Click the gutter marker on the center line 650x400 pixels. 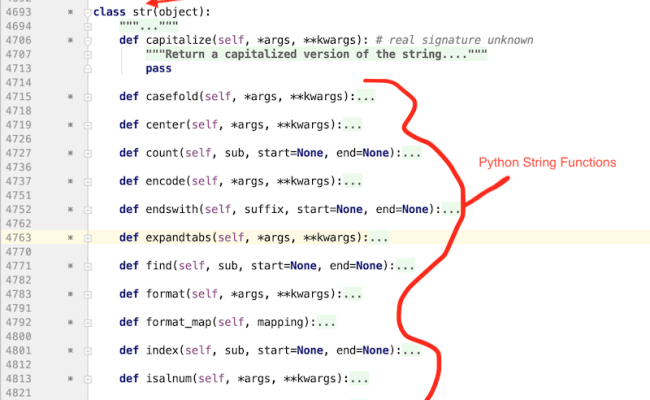click(70, 125)
